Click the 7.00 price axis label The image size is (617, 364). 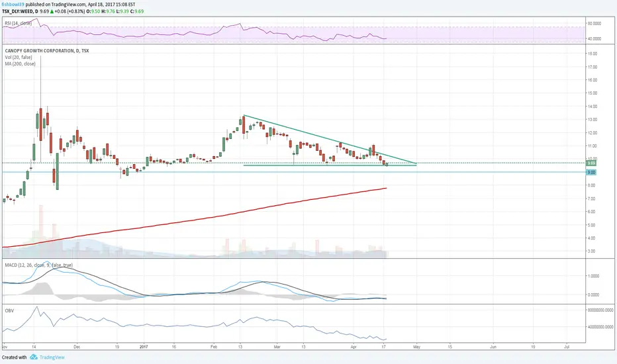[592, 199]
